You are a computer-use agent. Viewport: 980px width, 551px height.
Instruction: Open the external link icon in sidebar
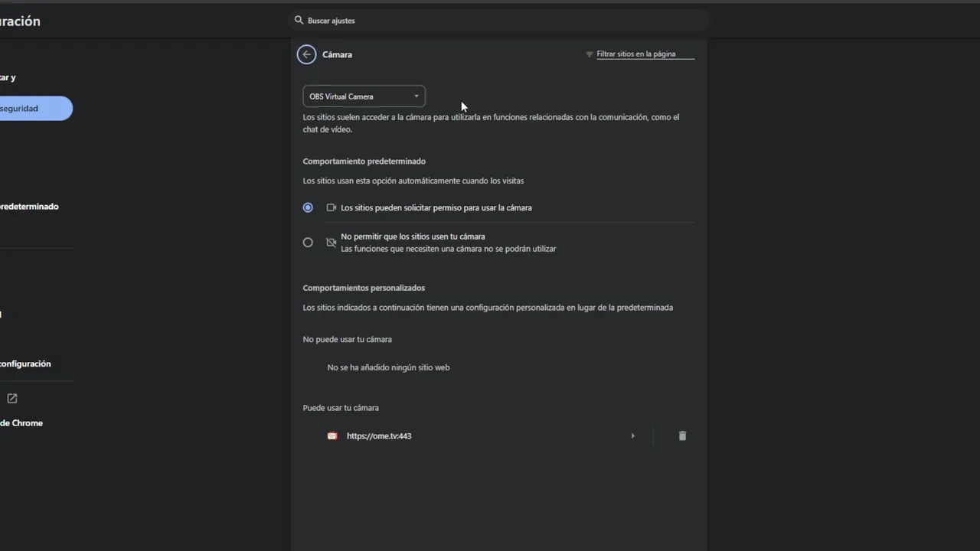pyautogui.click(x=12, y=398)
